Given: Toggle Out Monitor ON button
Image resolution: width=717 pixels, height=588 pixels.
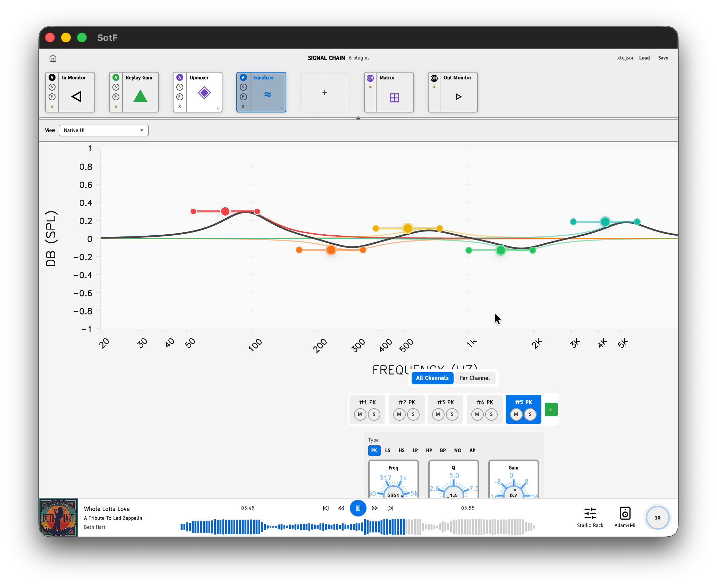Looking at the screenshot, I should click(434, 78).
